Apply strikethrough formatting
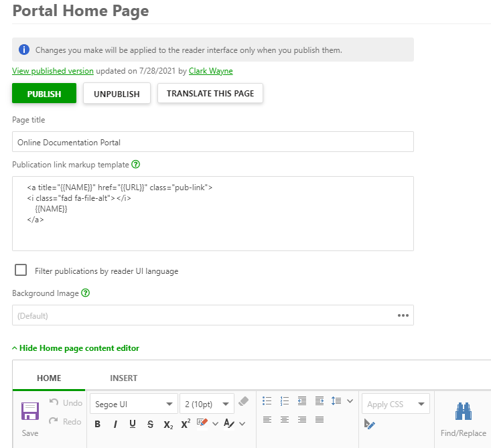 [150, 424]
